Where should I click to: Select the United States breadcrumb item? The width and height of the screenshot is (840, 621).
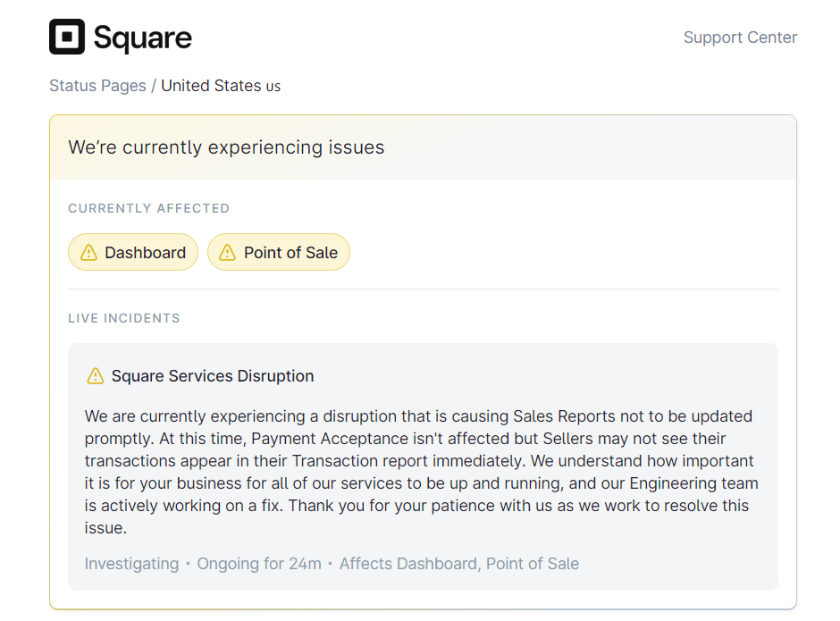point(212,86)
